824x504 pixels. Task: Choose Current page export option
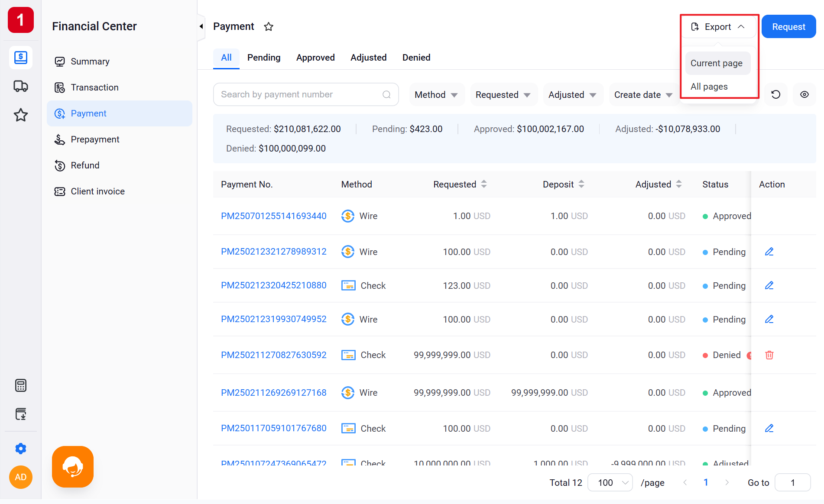[x=717, y=63]
